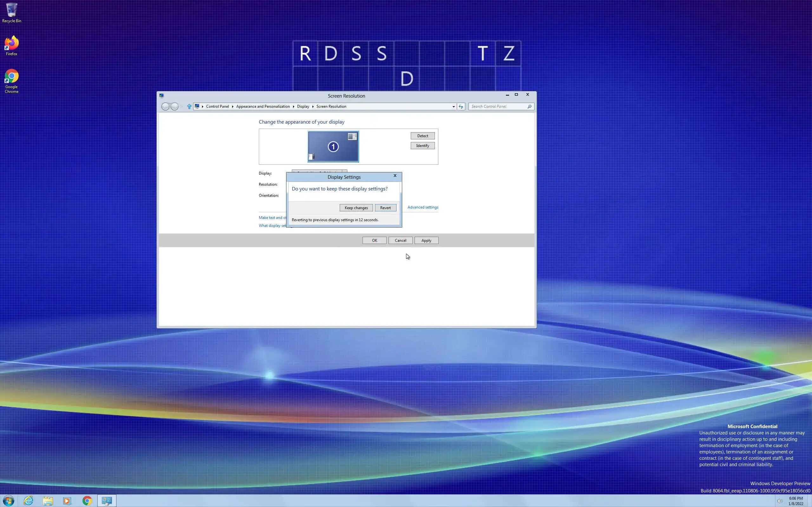Open the Recycle Bin desktop icon
Viewport: 812px width, 507px height.
(x=11, y=12)
